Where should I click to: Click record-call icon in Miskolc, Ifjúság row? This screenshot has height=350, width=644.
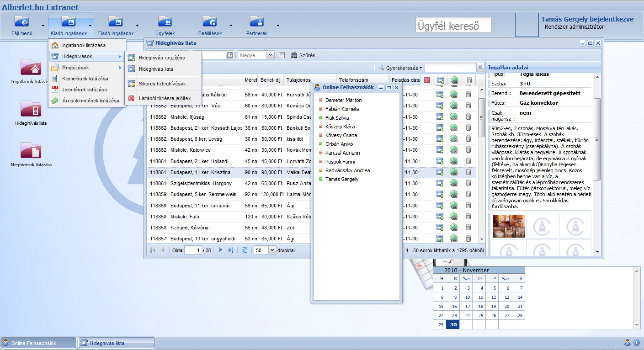pyautogui.click(x=440, y=117)
